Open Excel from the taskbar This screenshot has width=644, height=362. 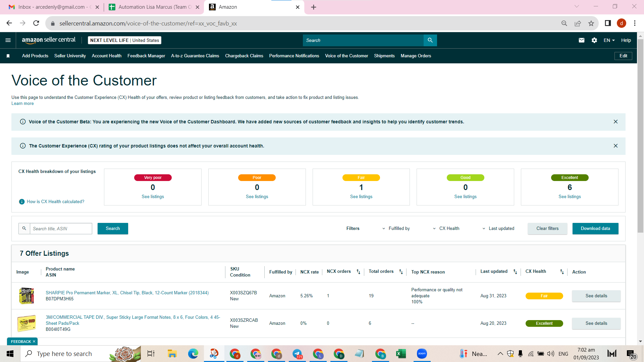coord(401,354)
